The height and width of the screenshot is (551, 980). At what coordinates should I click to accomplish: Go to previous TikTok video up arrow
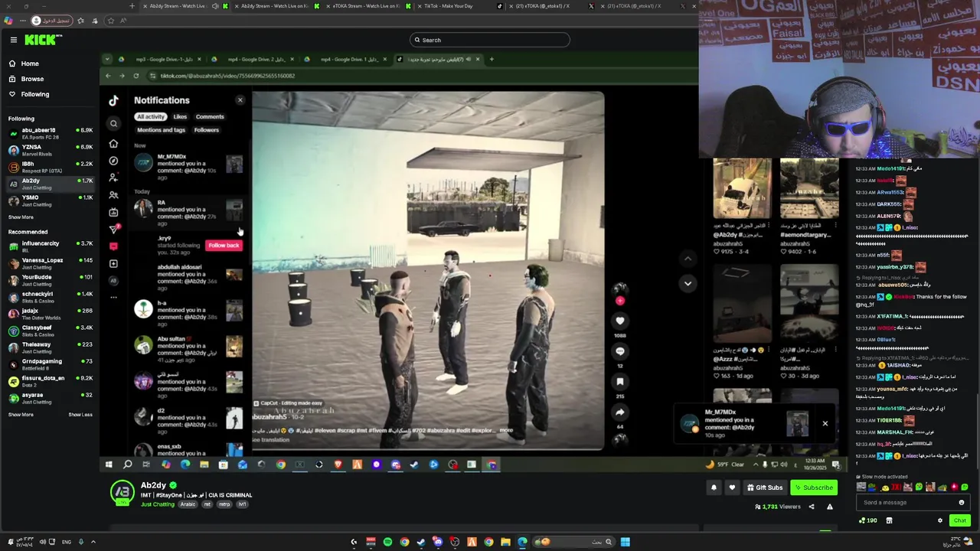pos(688,259)
